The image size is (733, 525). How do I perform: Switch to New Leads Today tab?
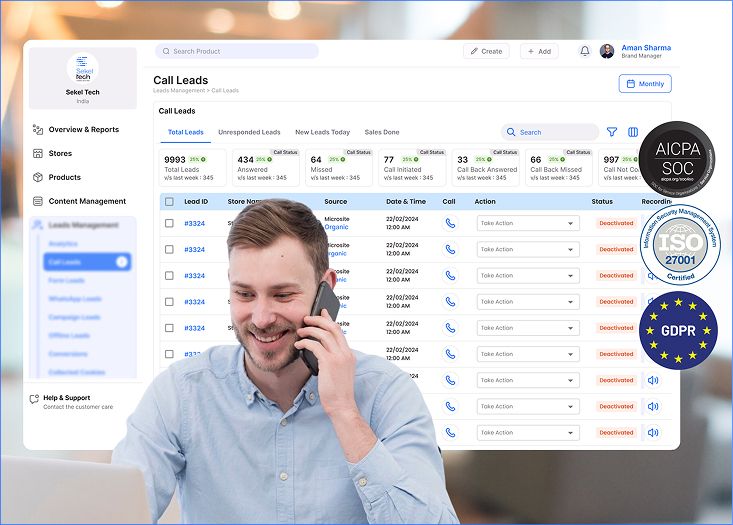(x=323, y=132)
